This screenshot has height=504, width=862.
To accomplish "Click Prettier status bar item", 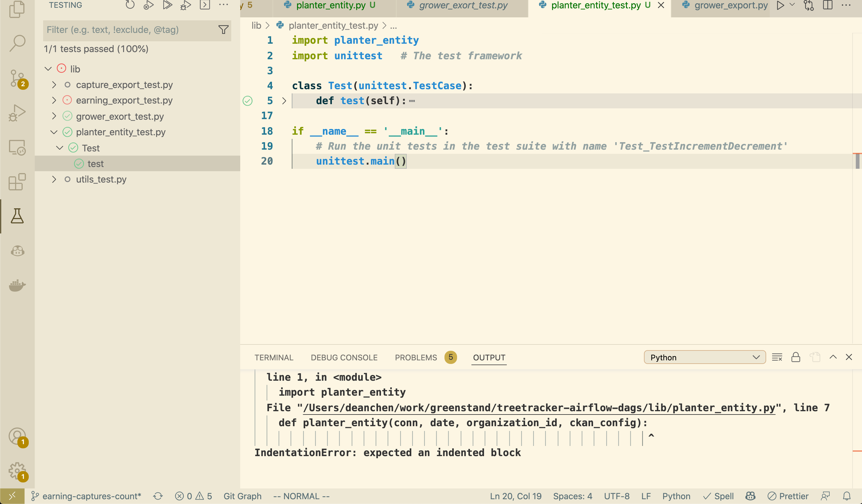I will pos(788,496).
